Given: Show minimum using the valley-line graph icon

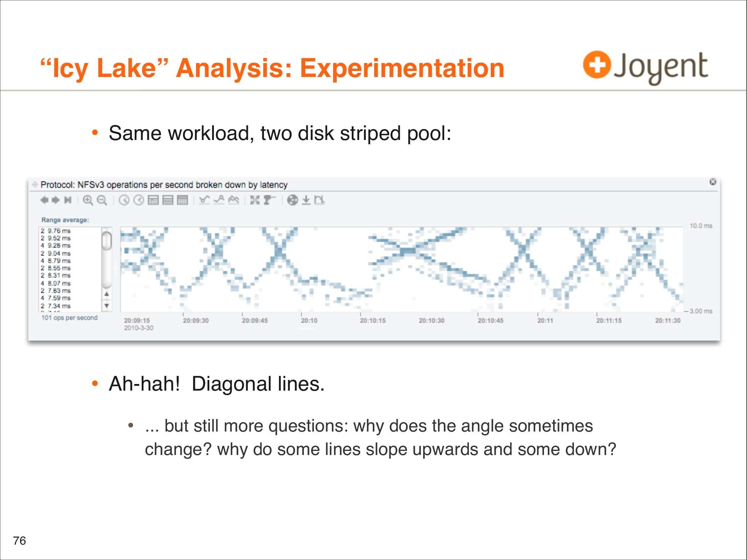Looking at the screenshot, I should [204, 200].
